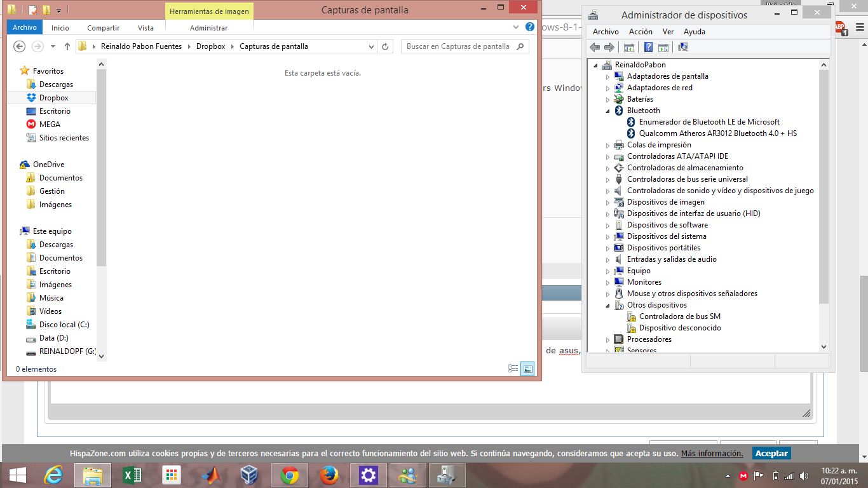Image resolution: width=868 pixels, height=488 pixels.
Task: Click the Device Manager tree vertical scrollbar
Action: point(824,191)
